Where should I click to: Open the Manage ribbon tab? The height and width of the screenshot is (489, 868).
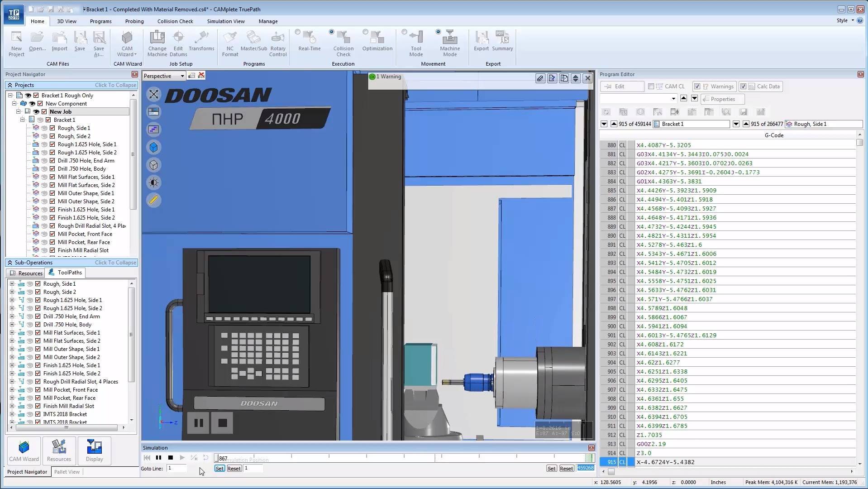point(268,21)
